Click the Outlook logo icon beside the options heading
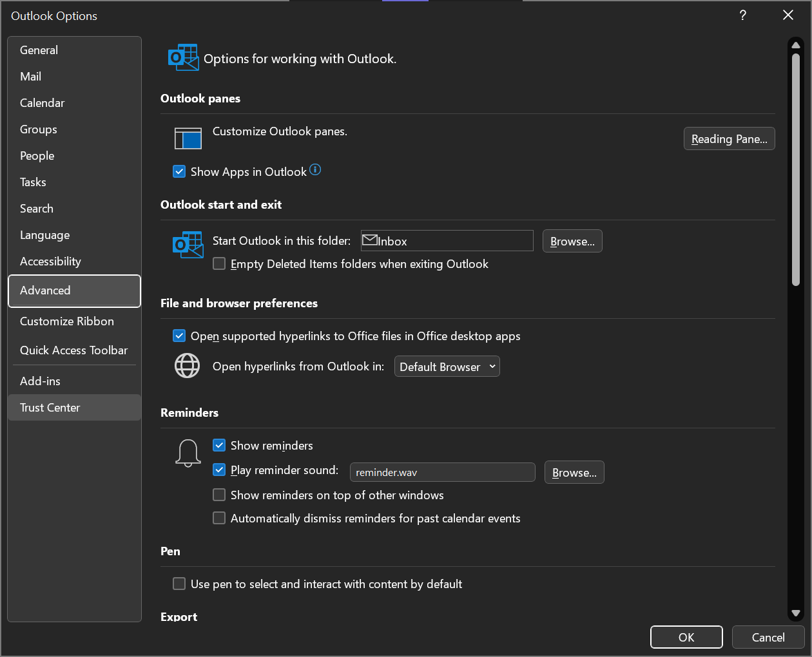 click(x=184, y=58)
